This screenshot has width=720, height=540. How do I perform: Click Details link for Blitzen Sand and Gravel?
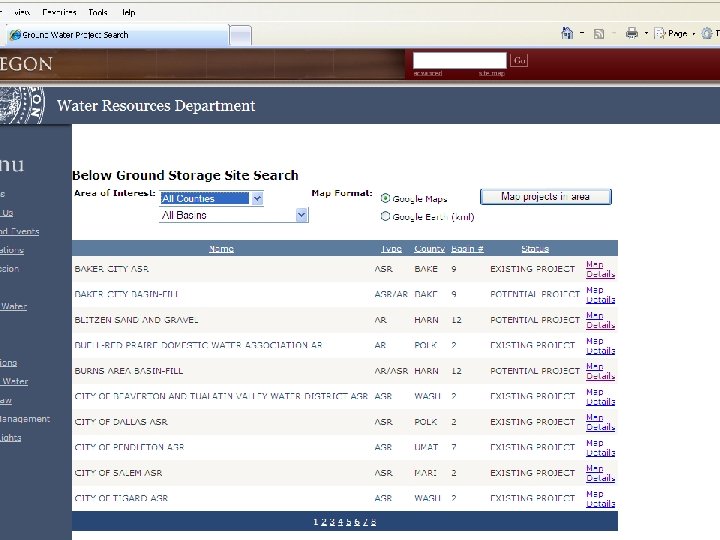(601, 325)
